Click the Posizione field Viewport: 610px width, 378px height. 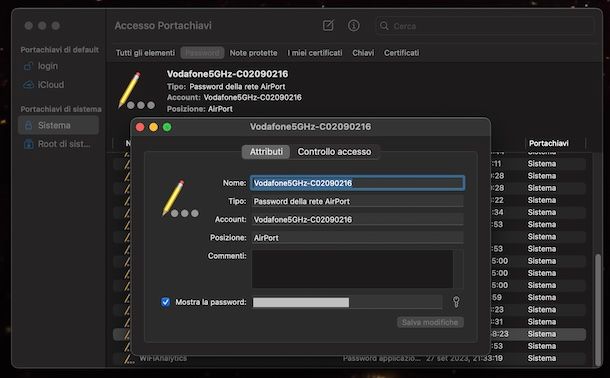click(358, 238)
